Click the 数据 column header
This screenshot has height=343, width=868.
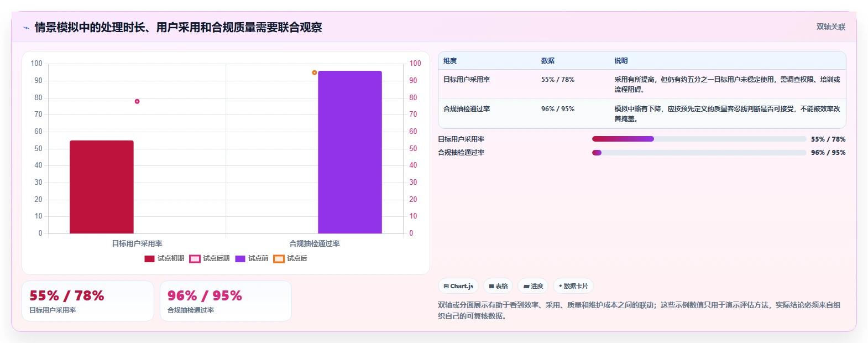[x=548, y=61]
